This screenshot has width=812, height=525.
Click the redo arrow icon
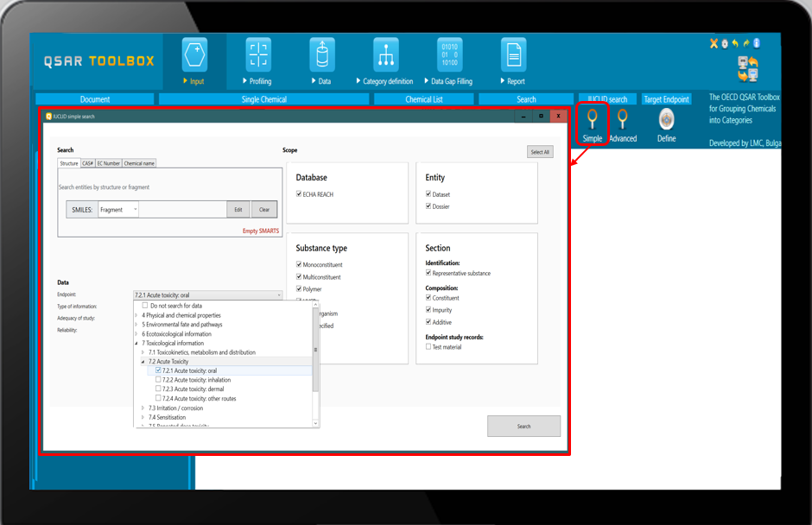[x=746, y=44]
